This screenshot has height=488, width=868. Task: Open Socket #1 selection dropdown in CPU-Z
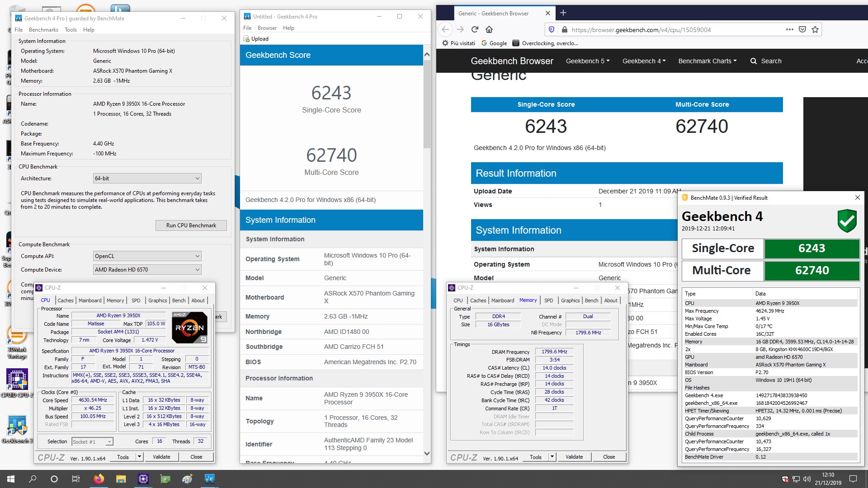click(92, 442)
